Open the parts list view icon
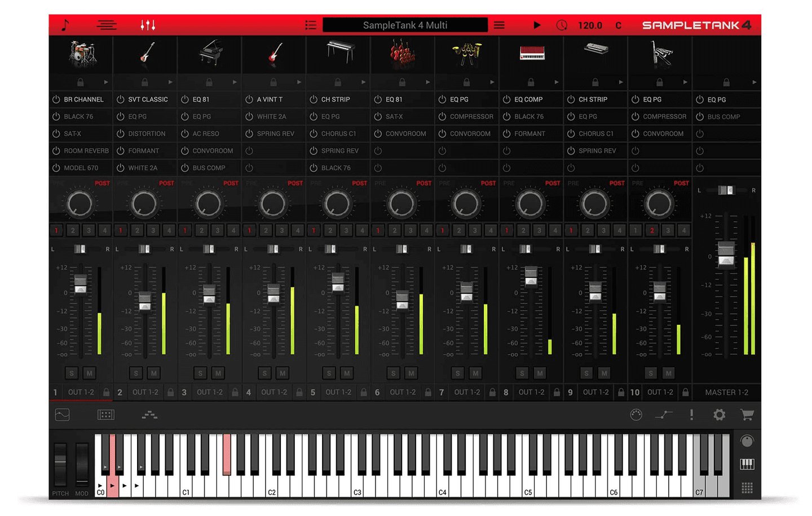This screenshot has height=516, width=812. pyautogui.click(x=107, y=25)
